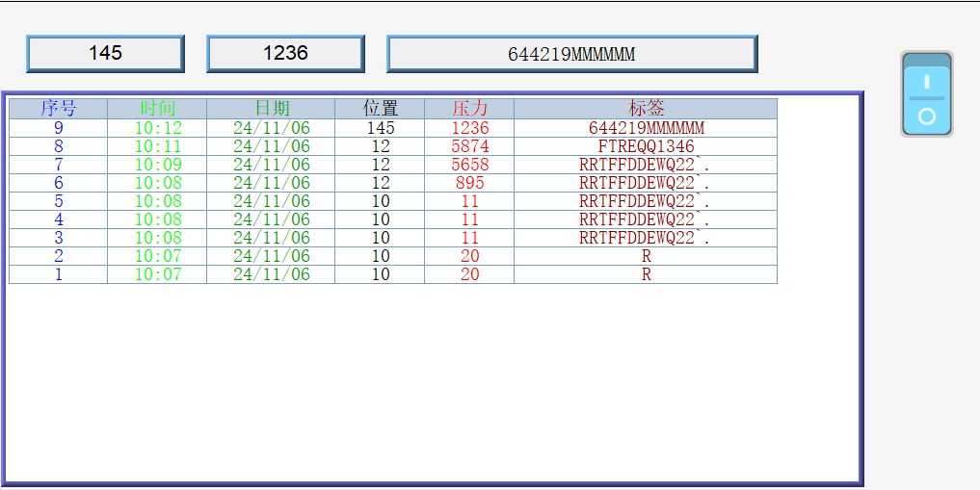Toggle the blue rocker power switch
The image size is (980, 490).
[926, 93]
